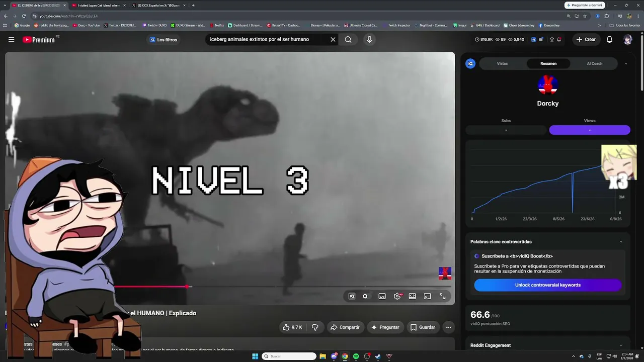644x362 pixels.
Task: Like the video with 9.7 K likes
Action: coord(292,327)
